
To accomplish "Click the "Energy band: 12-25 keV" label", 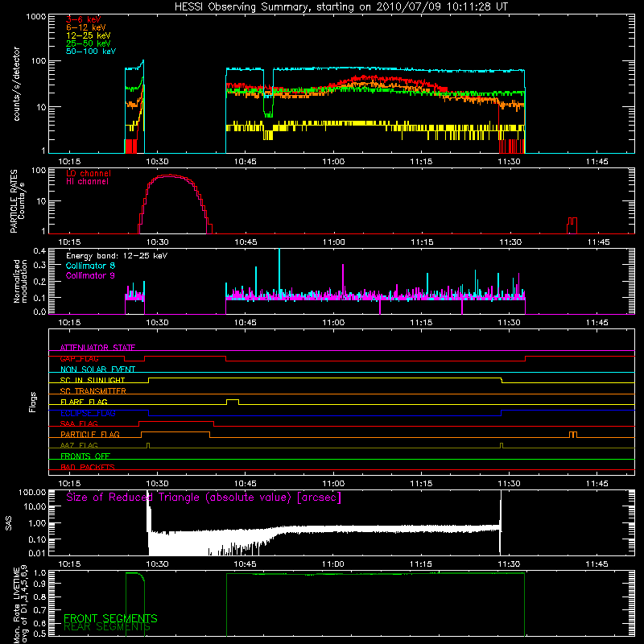I will pyautogui.click(x=117, y=256).
